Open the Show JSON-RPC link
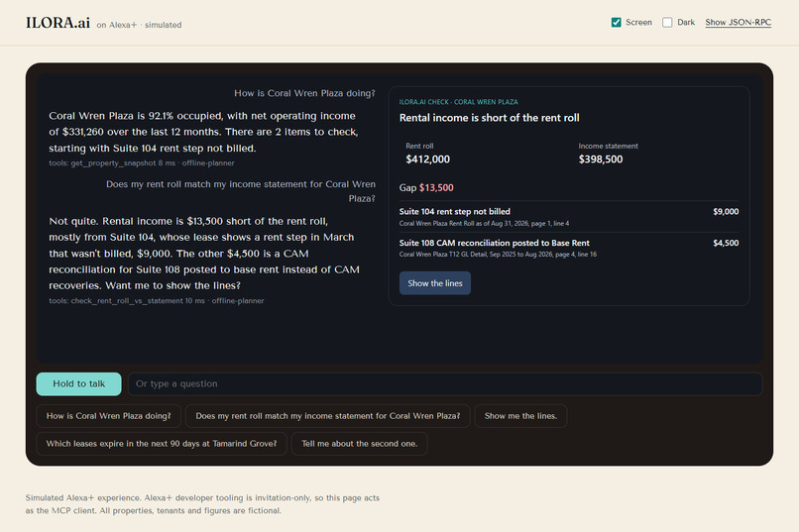The height and width of the screenshot is (532, 799). pos(738,23)
